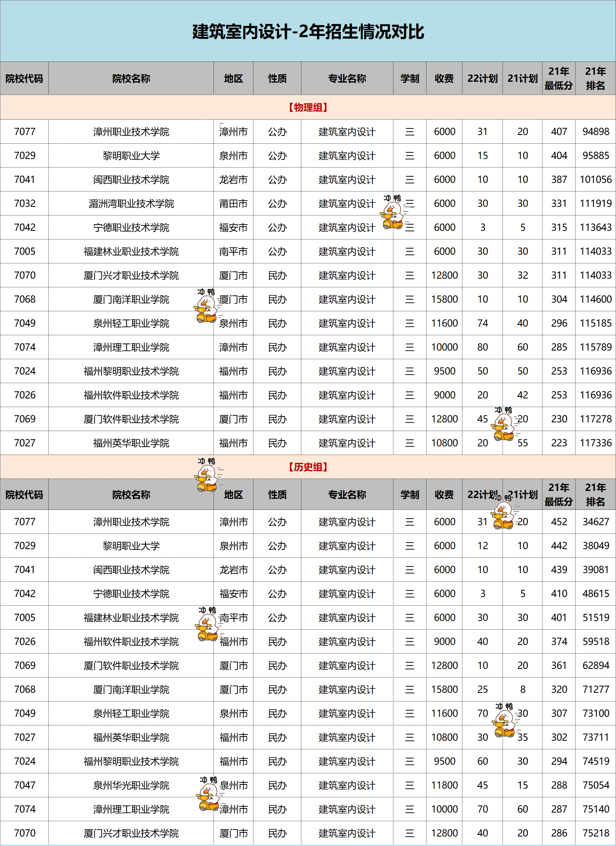The image size is (616, 846).
Task: Click rank value 117278
Action: tap(596, 419)
